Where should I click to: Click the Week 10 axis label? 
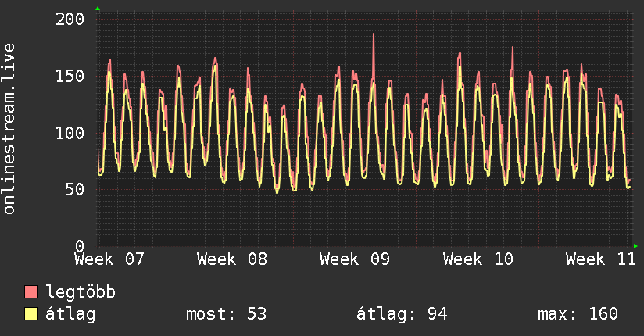point(478,259)
